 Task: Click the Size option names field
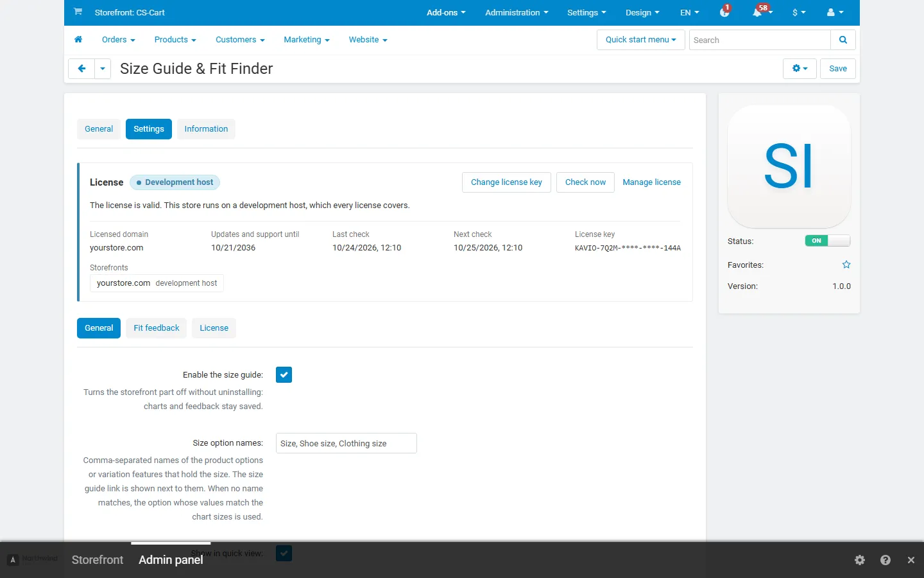tap(346, 443)
